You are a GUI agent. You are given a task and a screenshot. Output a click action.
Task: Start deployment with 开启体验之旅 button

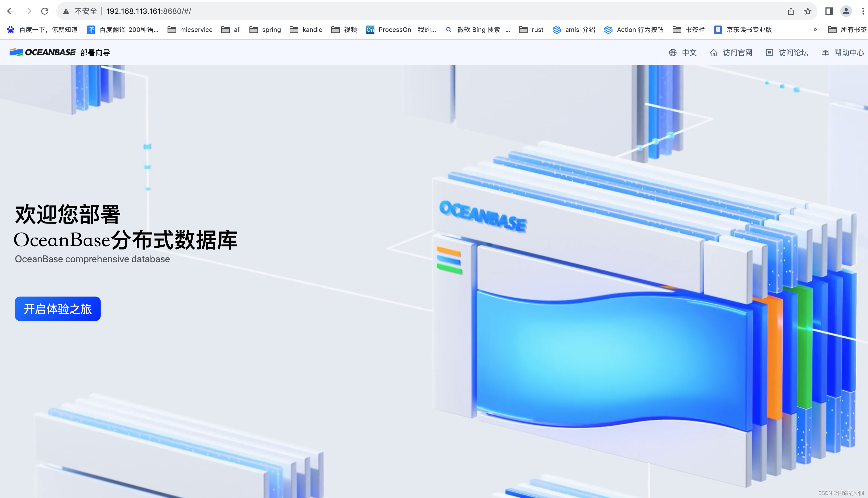(x=57, y=309)
